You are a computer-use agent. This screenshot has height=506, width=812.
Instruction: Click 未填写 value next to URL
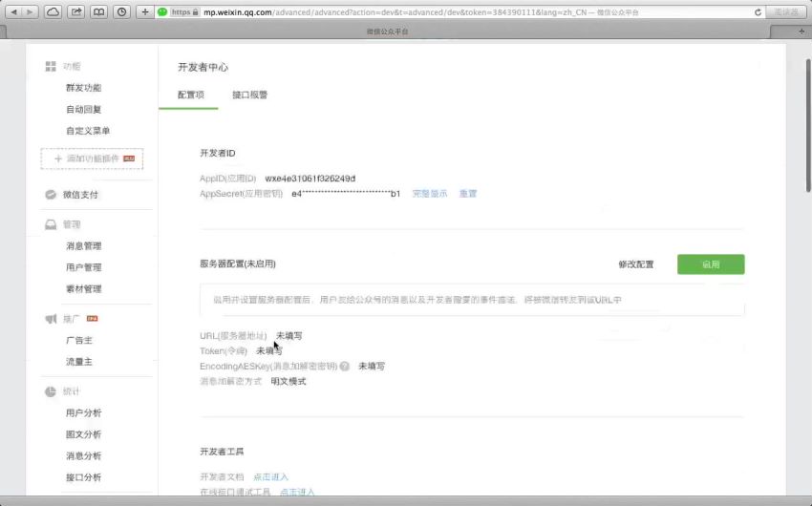click(288, 336)
